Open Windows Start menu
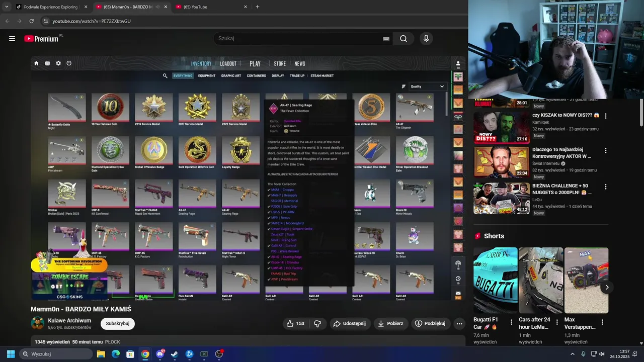 pyautogui.click(x=11, y=354)
